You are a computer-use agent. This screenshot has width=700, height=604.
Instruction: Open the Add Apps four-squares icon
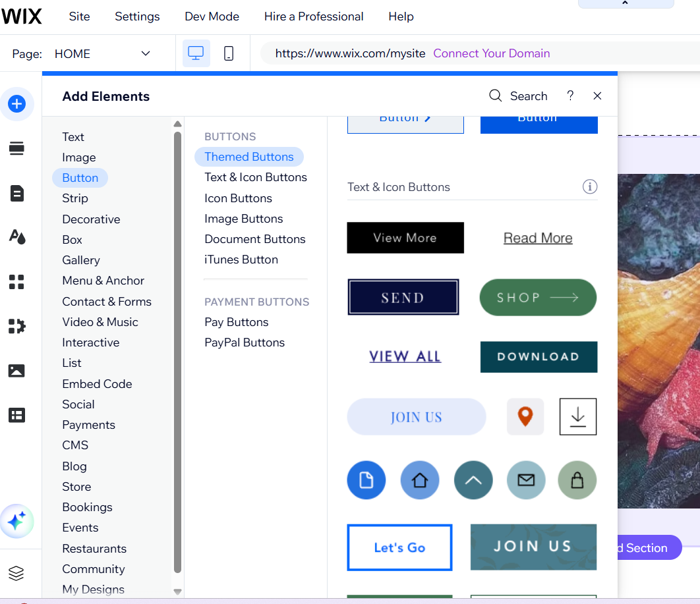pos(17,282)
